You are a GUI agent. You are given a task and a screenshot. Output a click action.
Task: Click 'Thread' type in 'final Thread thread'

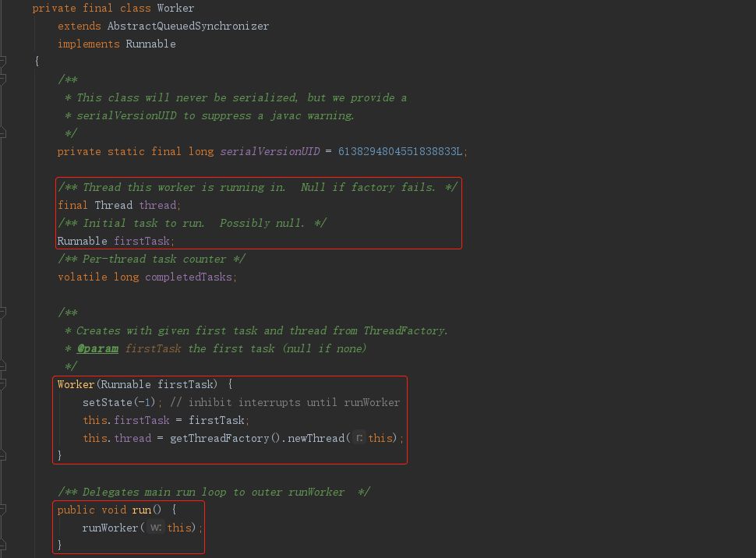[x=113, y=205]
